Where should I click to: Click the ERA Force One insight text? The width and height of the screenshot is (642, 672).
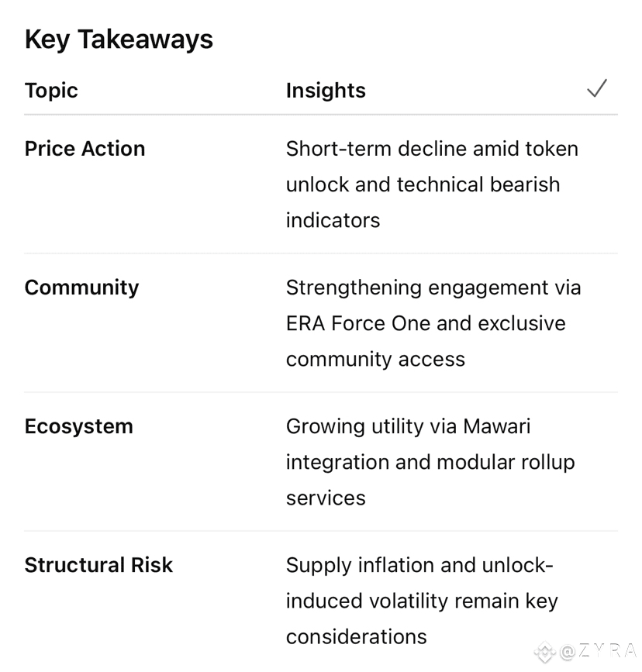pos(433,323)
